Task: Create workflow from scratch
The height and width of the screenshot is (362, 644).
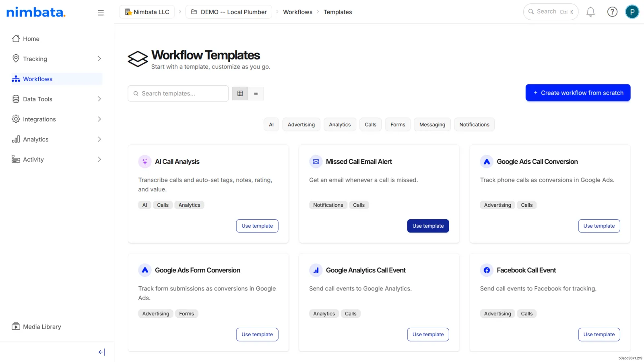Action: click(x=578, y=93)
